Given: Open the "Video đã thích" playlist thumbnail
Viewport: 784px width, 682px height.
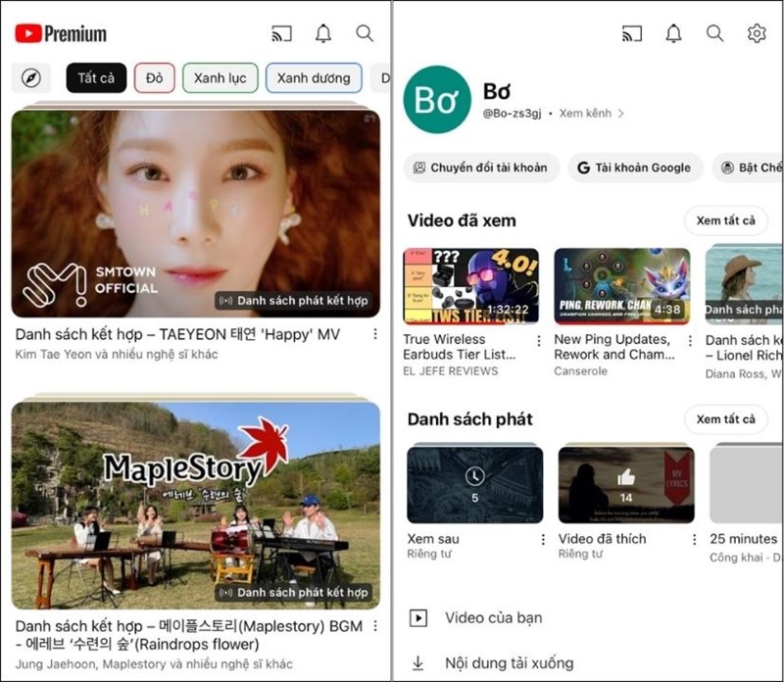Looking at the screenshot, I should coord(626,484).
